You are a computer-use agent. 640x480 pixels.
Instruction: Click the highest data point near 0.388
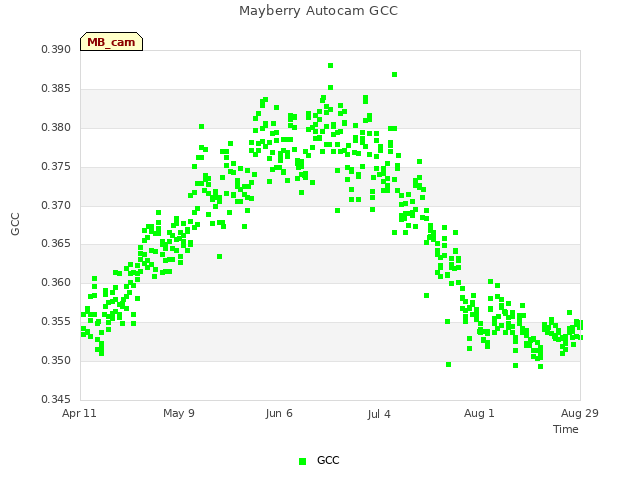tap(331, 66)
